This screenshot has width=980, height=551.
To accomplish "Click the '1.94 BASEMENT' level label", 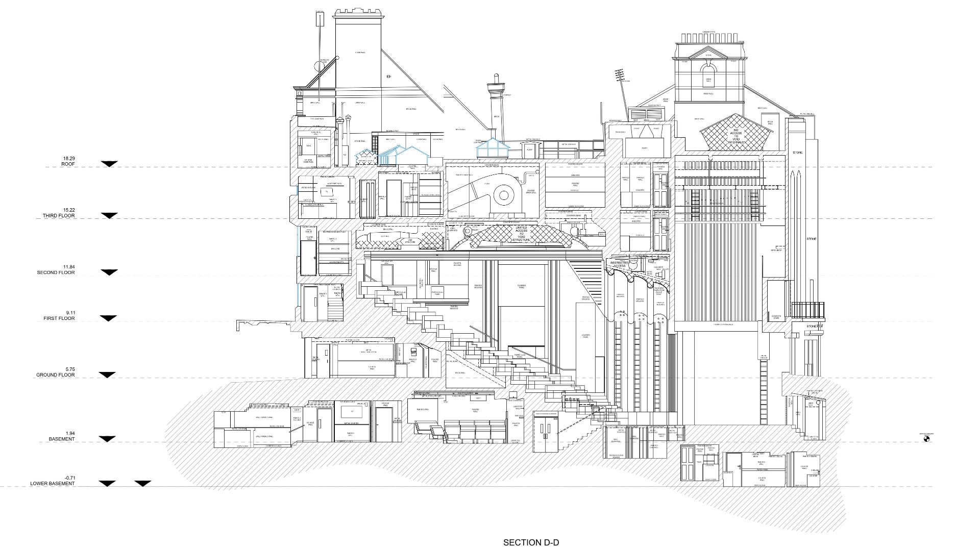I will pyautogui.click(x=62, y=436).
